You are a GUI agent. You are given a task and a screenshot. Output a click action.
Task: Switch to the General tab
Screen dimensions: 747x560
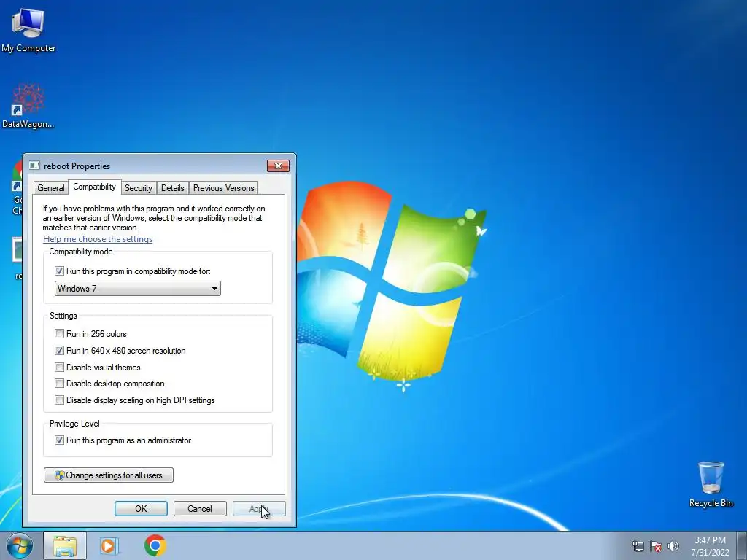pyautogui.click(x=51, y=188)
